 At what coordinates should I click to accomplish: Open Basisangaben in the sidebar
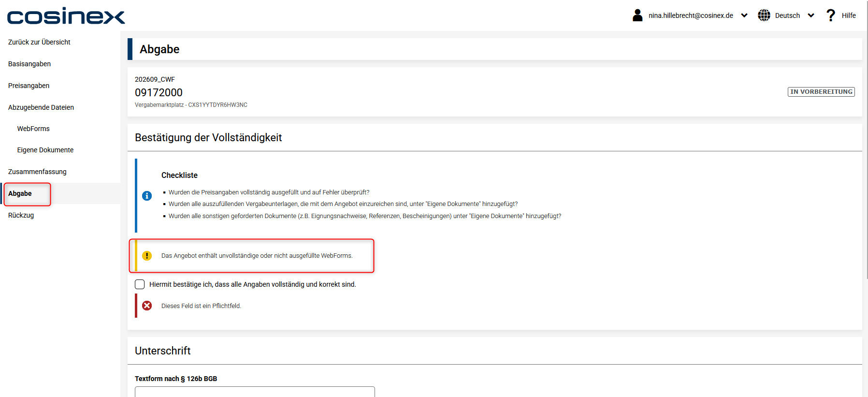(29, 64)
